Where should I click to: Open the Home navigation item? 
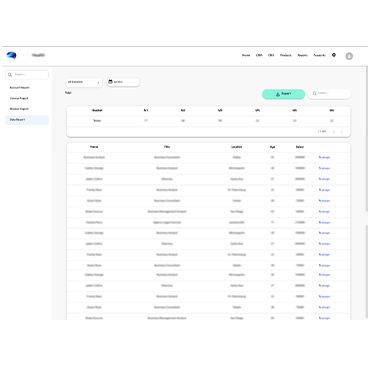coord(246,55)
